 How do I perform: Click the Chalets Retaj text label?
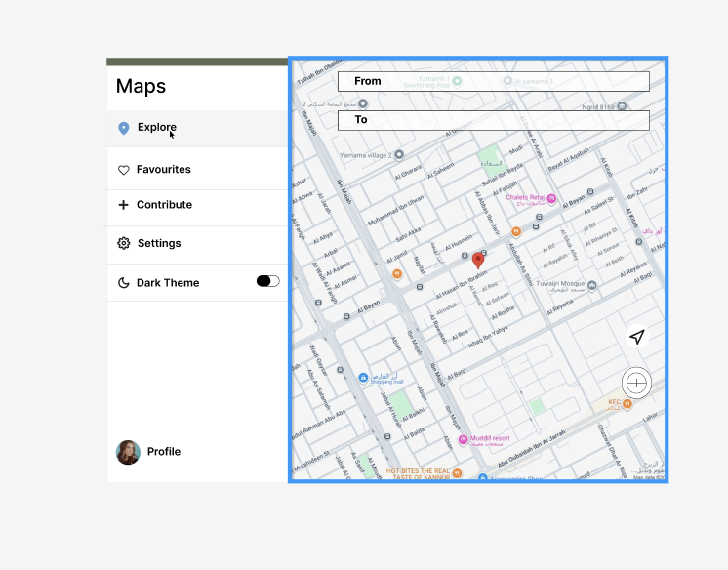pyautogui.click(x=525, y=197)
